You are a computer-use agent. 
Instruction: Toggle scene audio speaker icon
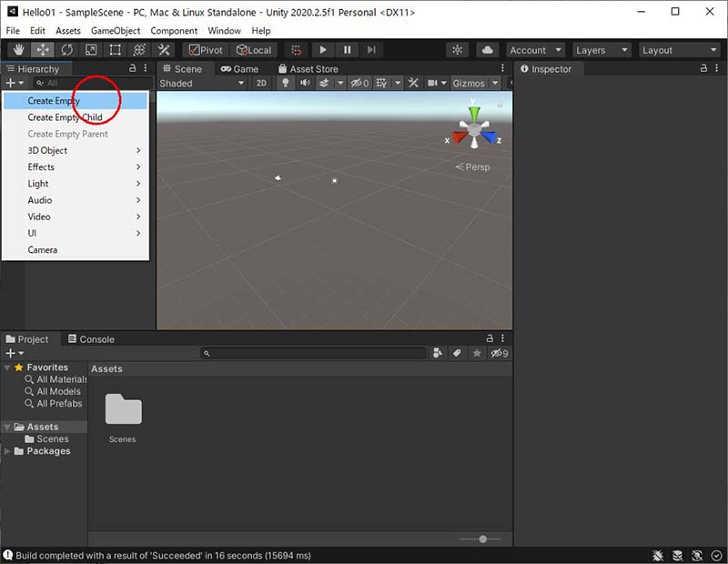tap(305, 83)
